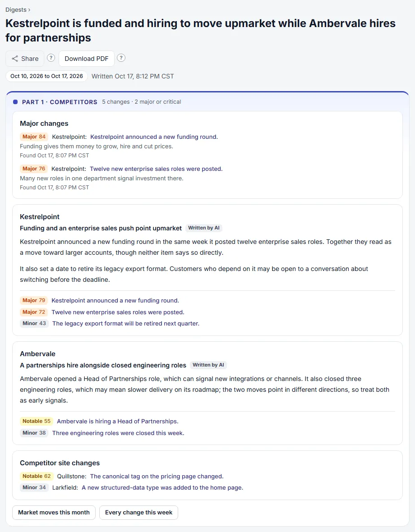The height and width of the screenshot is (532, 415).
Task: Click the Quillstone competitor name
Action: pyautogui.click(x=72, y=476)
